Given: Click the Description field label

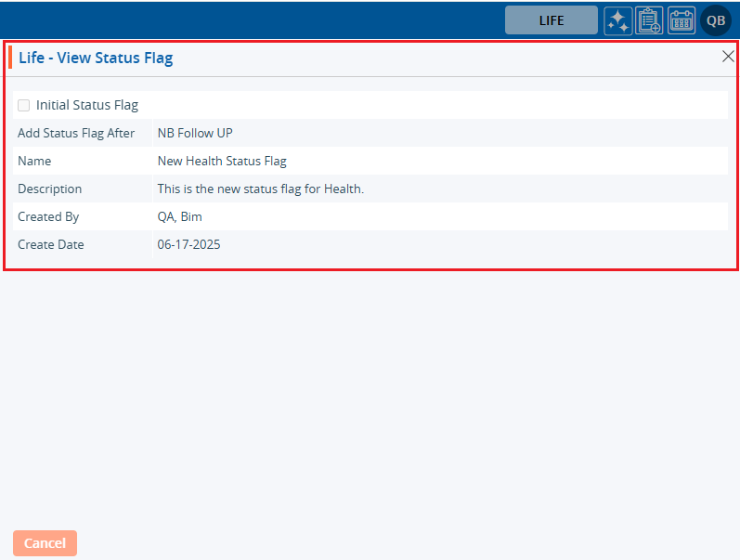Looking at the screenshot, I should [49, 189].
